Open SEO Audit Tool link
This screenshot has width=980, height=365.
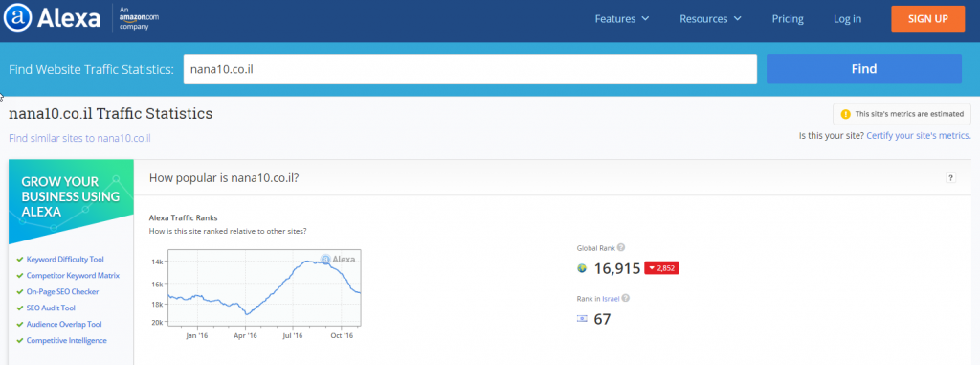tap(51, 308)
